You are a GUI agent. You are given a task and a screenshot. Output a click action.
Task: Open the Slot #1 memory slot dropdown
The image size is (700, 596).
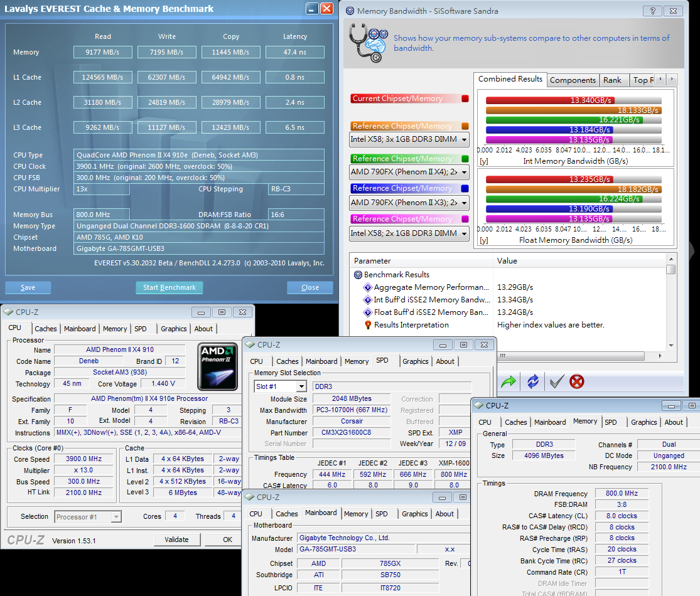281,386
